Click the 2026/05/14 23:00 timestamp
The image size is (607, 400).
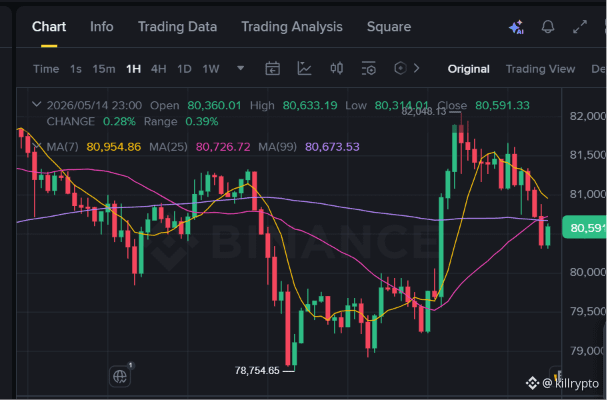coord(94,105)
